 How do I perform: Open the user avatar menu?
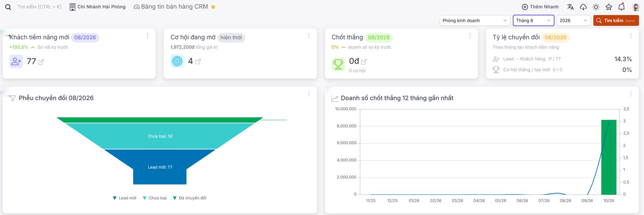[x=636, y=7]
